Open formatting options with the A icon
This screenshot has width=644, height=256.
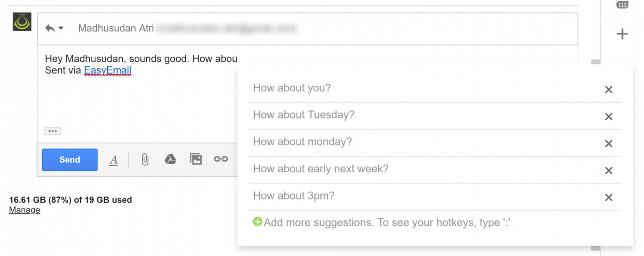click(113, 160)
